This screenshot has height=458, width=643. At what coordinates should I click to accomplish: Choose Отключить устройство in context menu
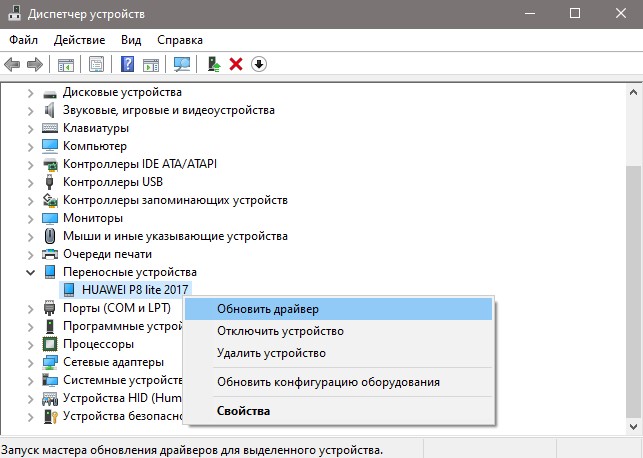(x=338, y=331)
